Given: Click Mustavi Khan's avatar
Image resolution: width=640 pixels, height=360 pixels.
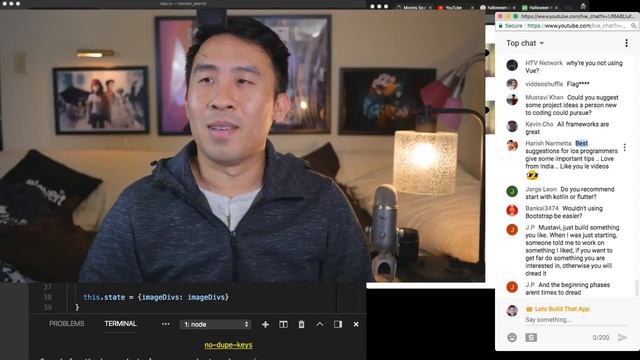Looking at the screenshot, I should click(x=512, y=100).
